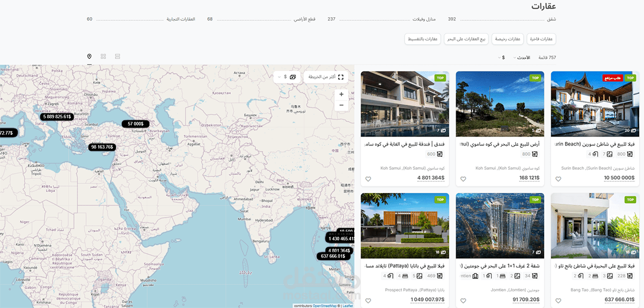Open Pattaya villa listing title
644x308 pixels.
(x=405, y=266)
